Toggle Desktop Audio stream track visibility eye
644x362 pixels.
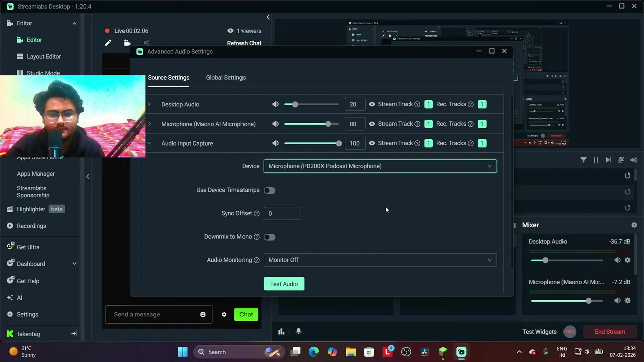click(372, 104)
